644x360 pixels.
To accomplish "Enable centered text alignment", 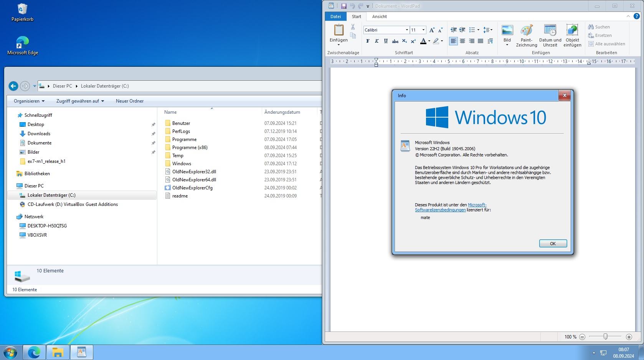I will (462, 41).
